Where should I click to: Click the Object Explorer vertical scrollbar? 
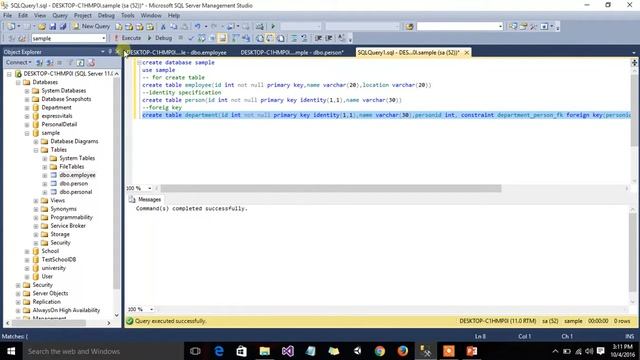117,182
